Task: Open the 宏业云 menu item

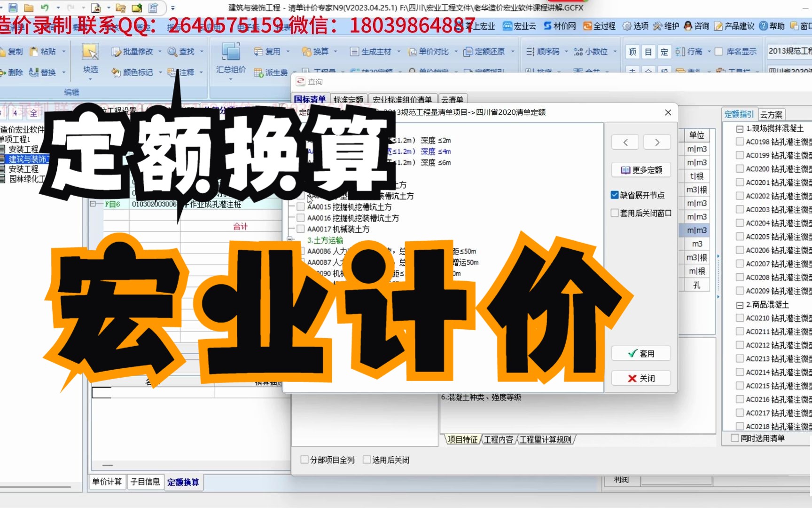Action: (519, 26)
